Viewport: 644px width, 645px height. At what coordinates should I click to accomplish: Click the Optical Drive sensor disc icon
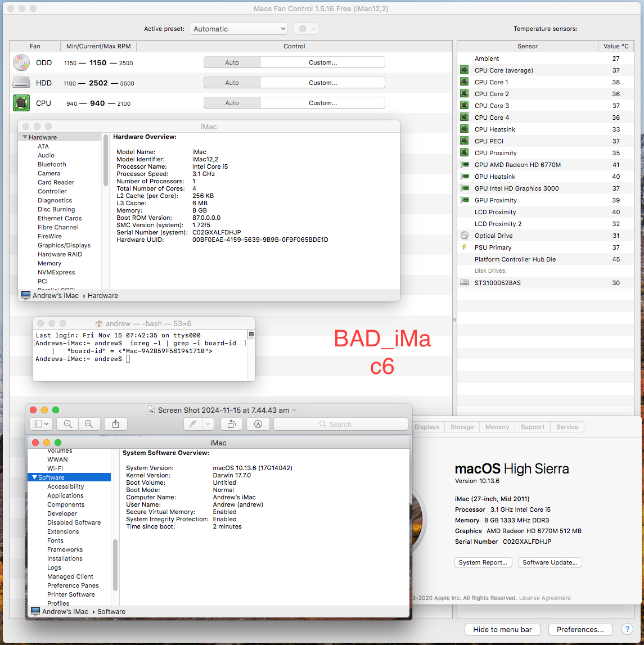click(465, 235)
